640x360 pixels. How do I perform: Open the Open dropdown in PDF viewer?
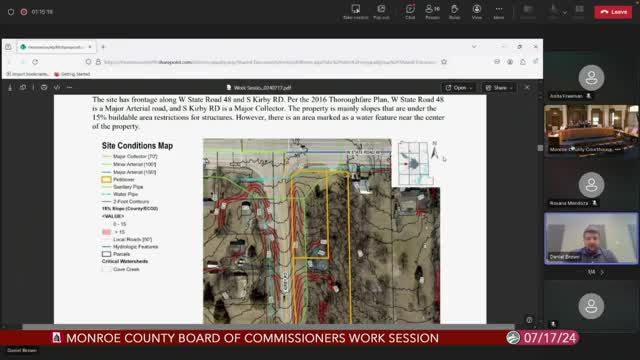pos(459,88)
